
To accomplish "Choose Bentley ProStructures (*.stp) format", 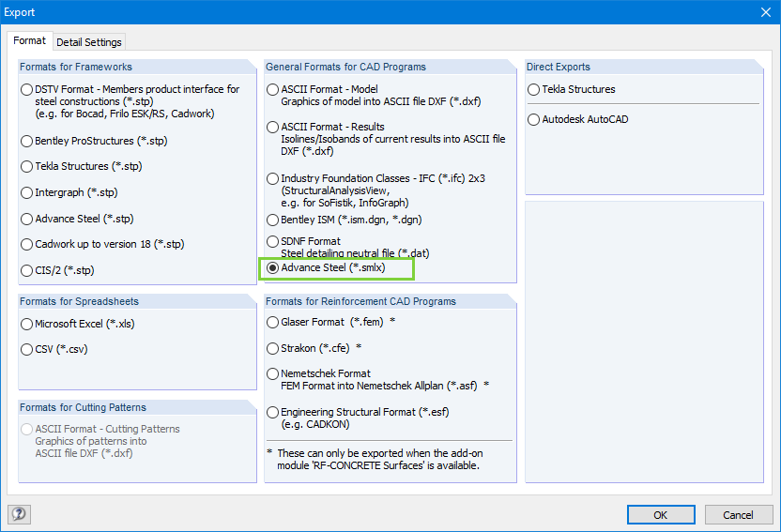I will coord(27,141).
